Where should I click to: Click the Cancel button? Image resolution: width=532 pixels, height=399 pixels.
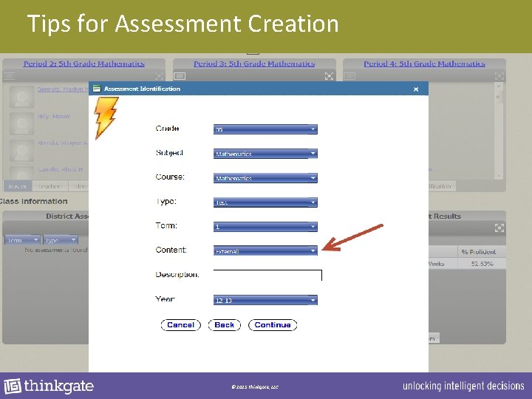181,325
